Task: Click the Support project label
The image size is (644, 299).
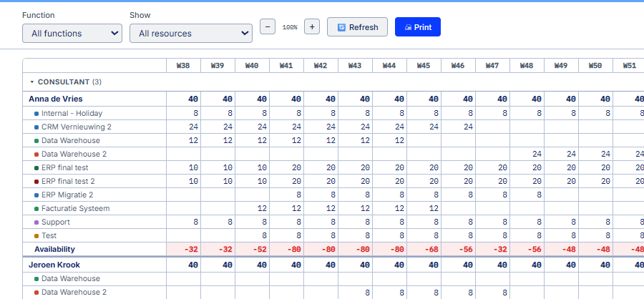Action: coord(55,222)
